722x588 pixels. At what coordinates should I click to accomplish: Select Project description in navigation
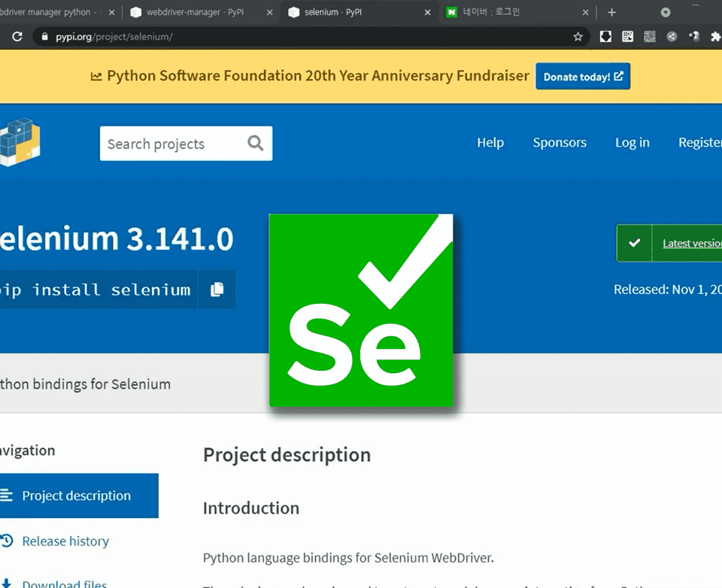[79, 496]
